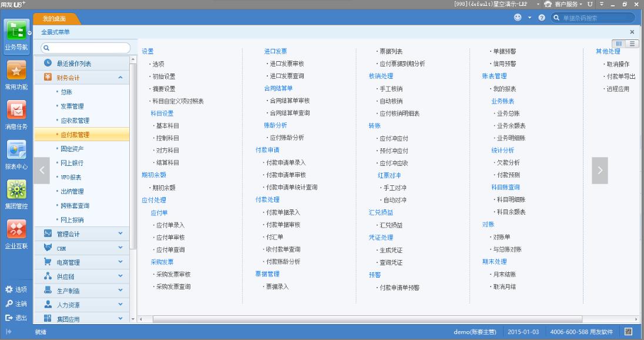
Task: Click the help question mark icon
Action: coord(542,18)
